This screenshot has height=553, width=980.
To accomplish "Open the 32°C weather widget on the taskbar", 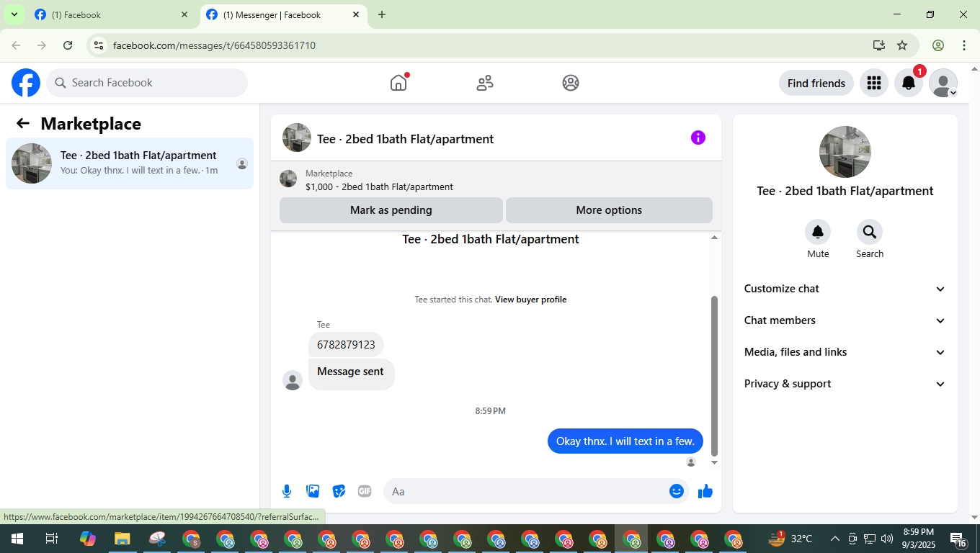I will [790, 539].
